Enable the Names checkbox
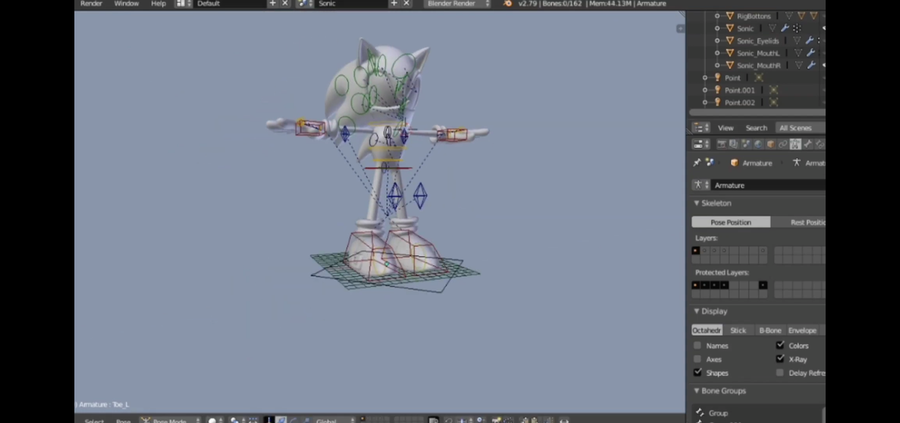This screenshot has height=423, width=900. pyautogui.click(x=697, y=346)
